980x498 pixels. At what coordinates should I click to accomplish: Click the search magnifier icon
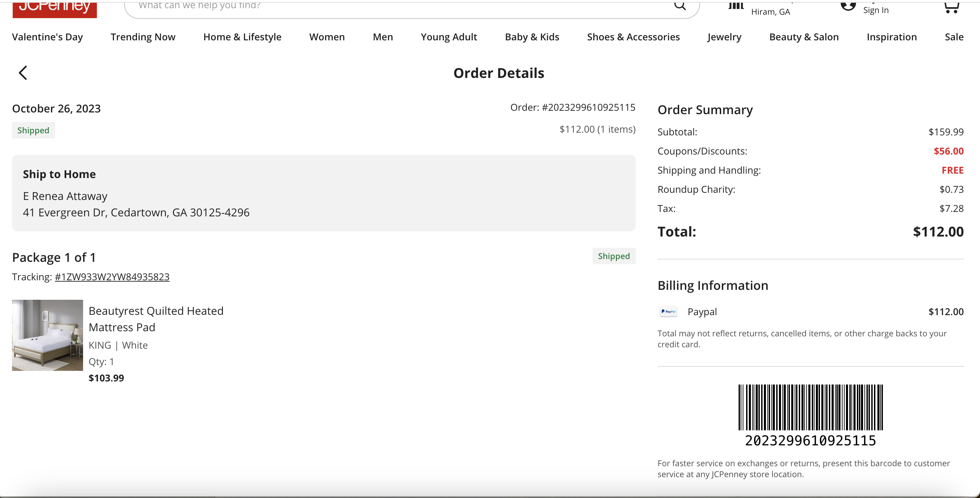click(680, 6)
